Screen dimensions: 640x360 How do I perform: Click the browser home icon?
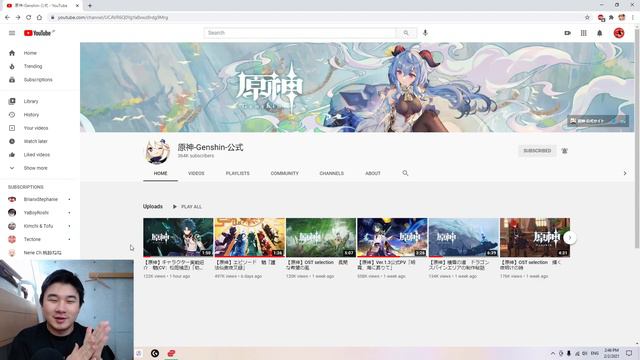click(39, 18)
